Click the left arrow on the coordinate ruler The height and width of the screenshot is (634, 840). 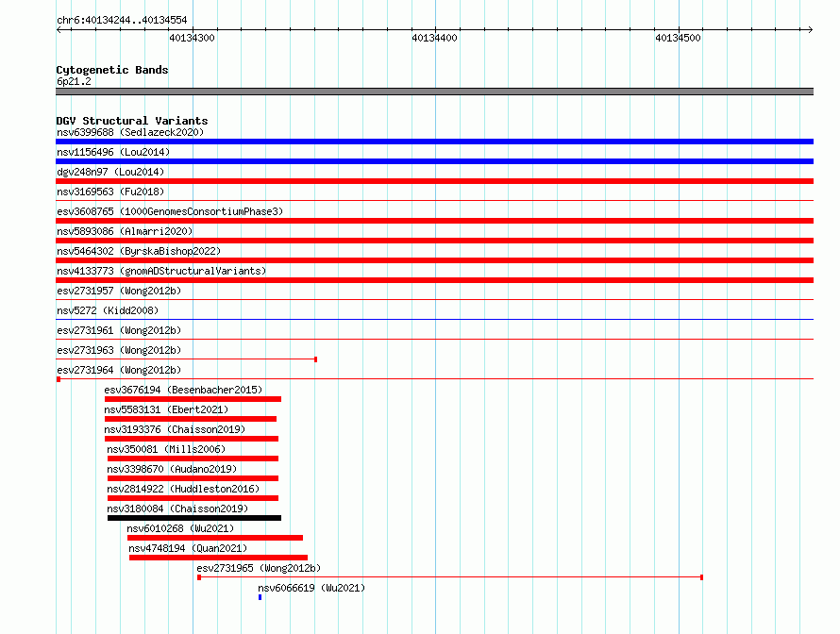(x=59, y=29)
